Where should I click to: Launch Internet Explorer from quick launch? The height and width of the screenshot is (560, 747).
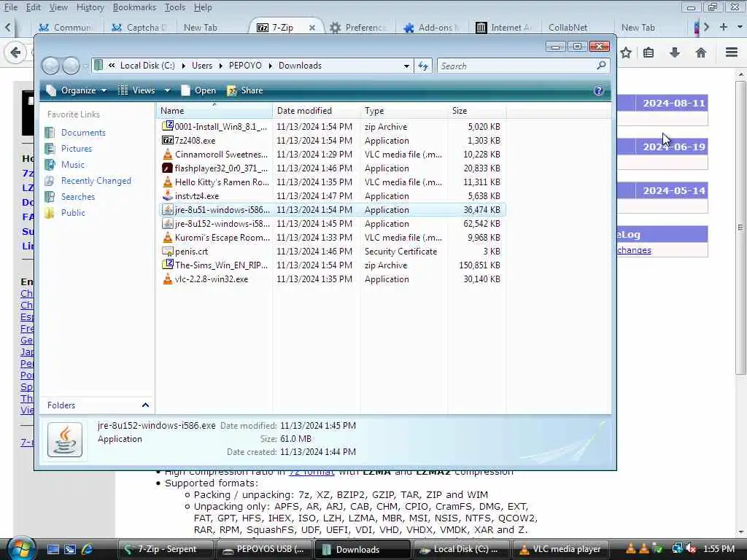[87, 549]
